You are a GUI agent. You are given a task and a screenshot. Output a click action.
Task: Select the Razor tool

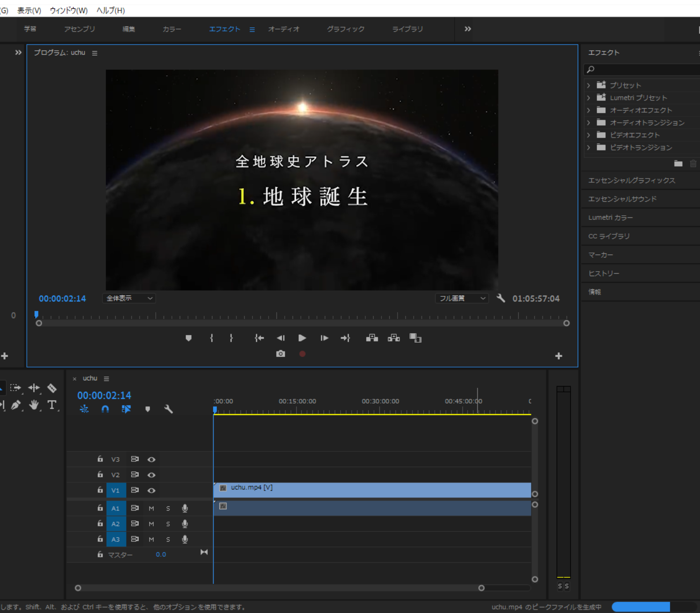pos(52,388)
